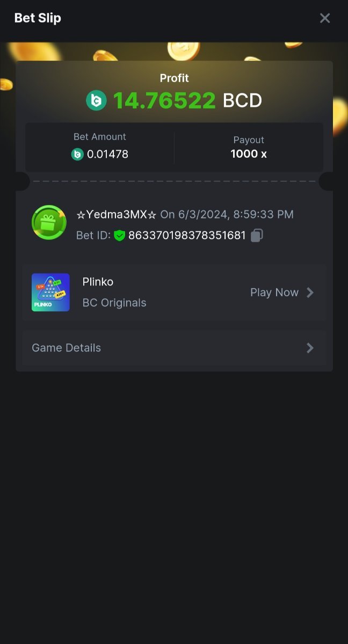348x644 pixels.
Task: Select the Bet ID number 863370198378351681
Action: [187, 235]
